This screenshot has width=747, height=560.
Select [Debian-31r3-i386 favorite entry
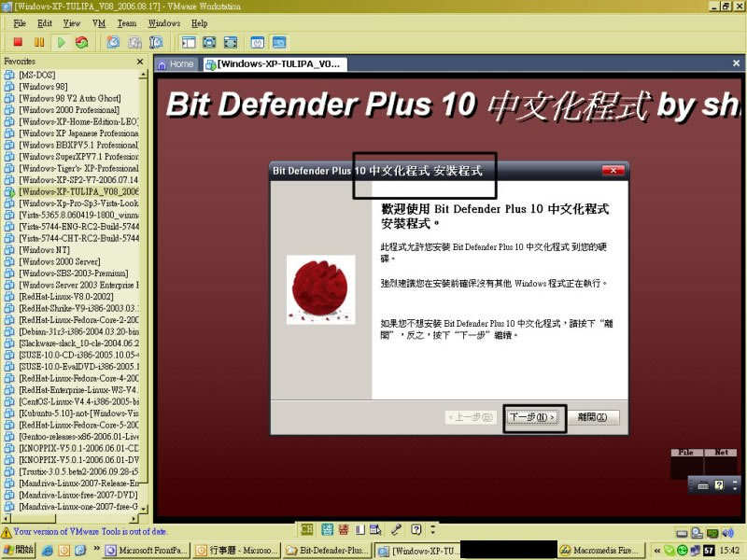pos(78,331)
